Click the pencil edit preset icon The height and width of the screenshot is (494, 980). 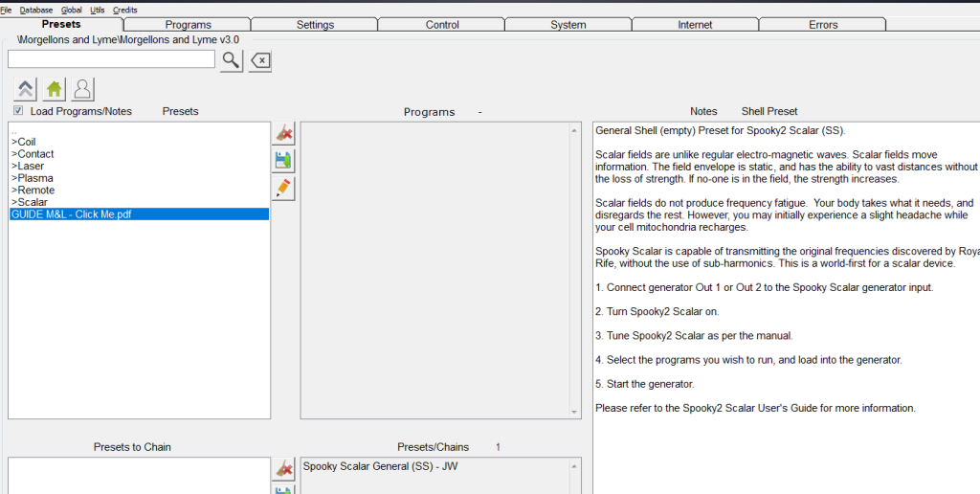283,188
